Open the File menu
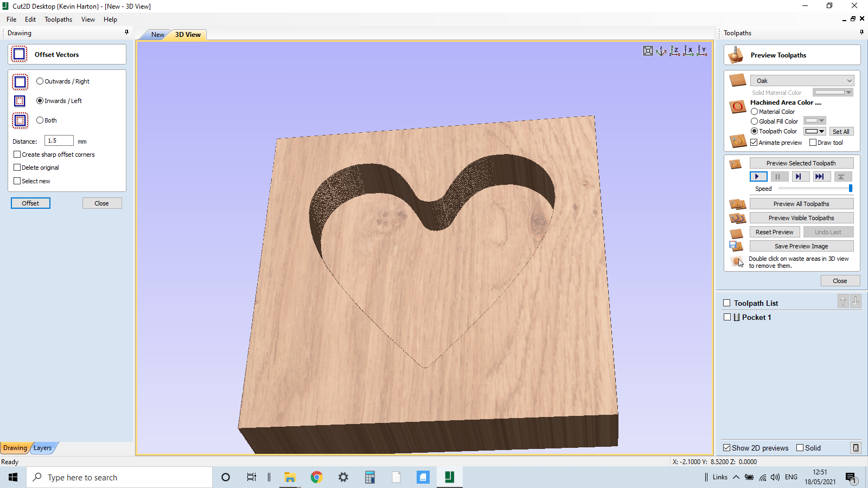This screenshot has width=868, height=488. [11, 20]
